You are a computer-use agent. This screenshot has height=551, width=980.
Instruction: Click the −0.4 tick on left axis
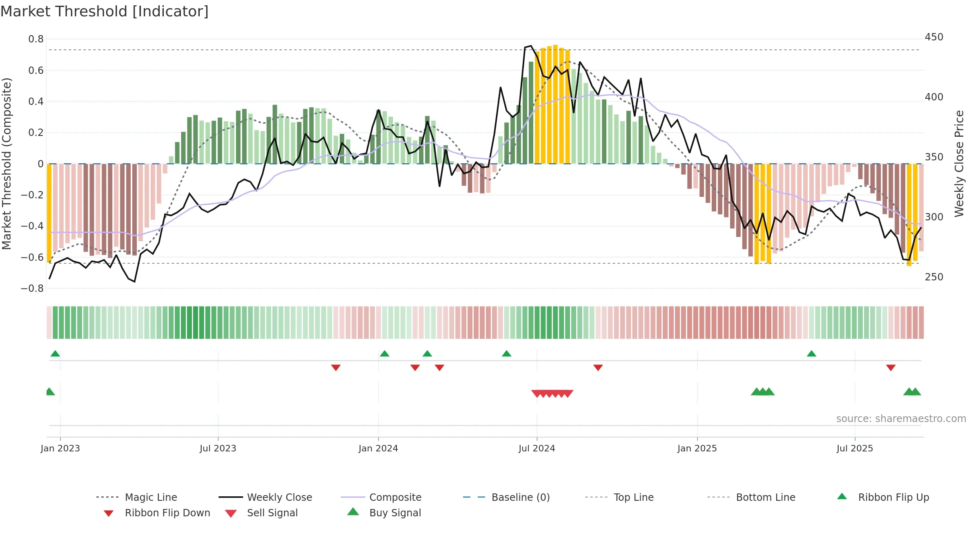[x=32, y=226]
